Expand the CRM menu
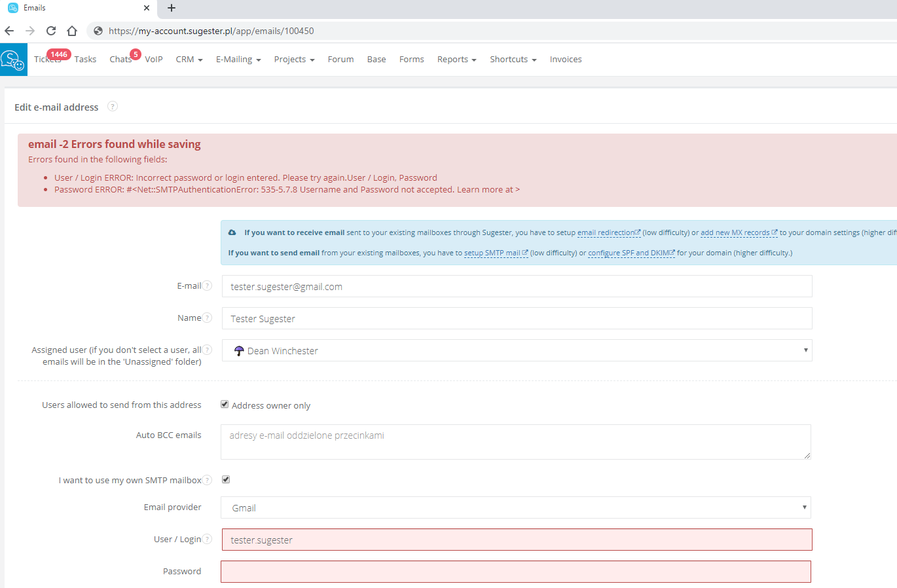Viewport: 897px width, 588px height. (x=189, y=59)
